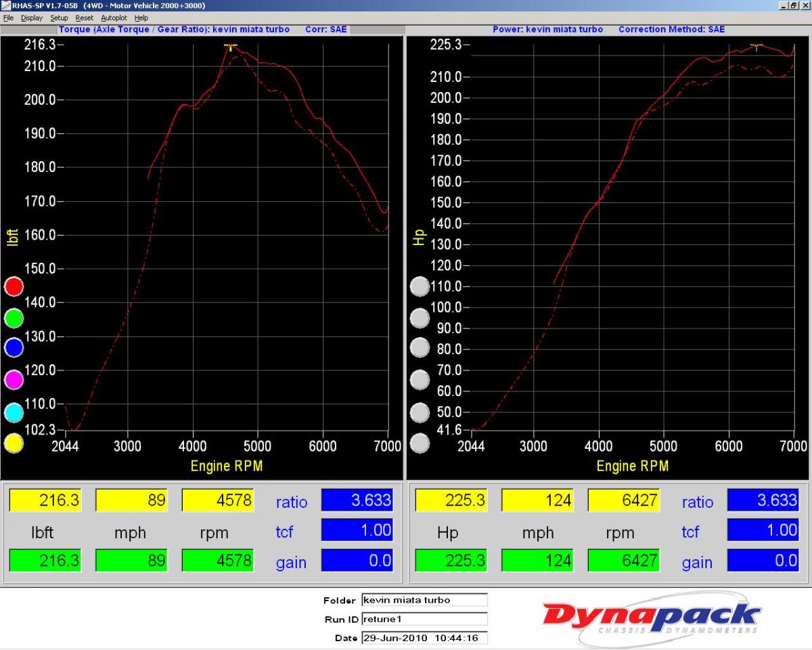Click the Folder field showing kevin miata turbo
The image size is (812, 650).
[424, 600]
